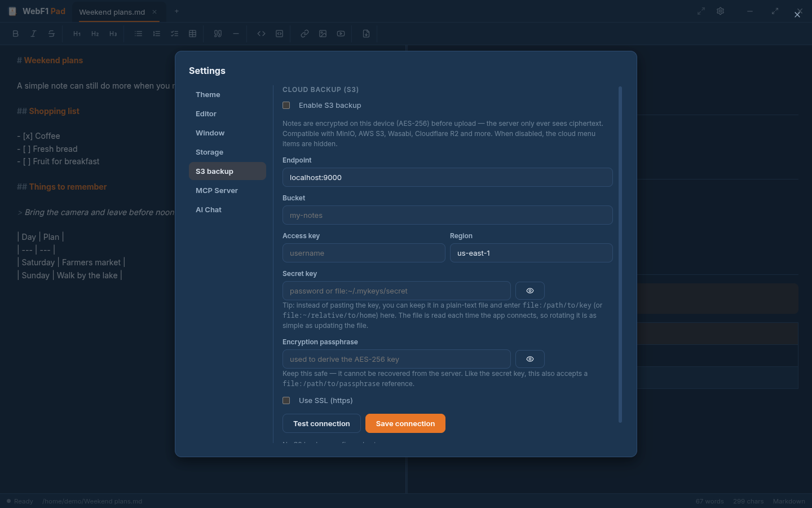
Task: Reveal the Encryption passphrase with eye icon
Action: tap(530, 359)
